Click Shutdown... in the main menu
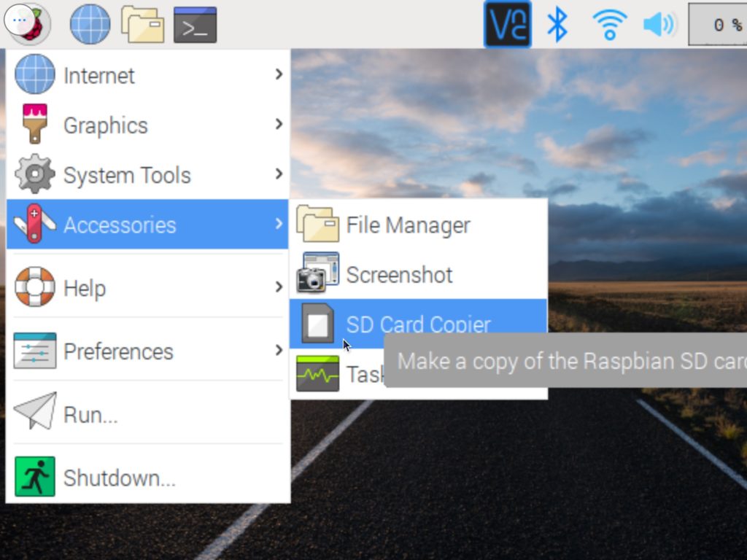 click(x=119, y=478)
